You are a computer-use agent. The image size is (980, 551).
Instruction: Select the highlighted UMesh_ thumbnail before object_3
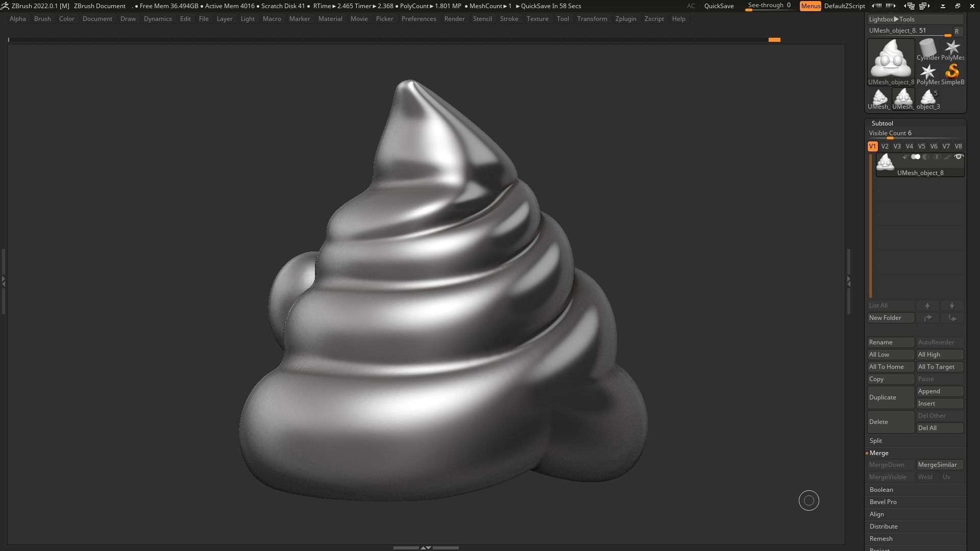(x=903, y=99)
